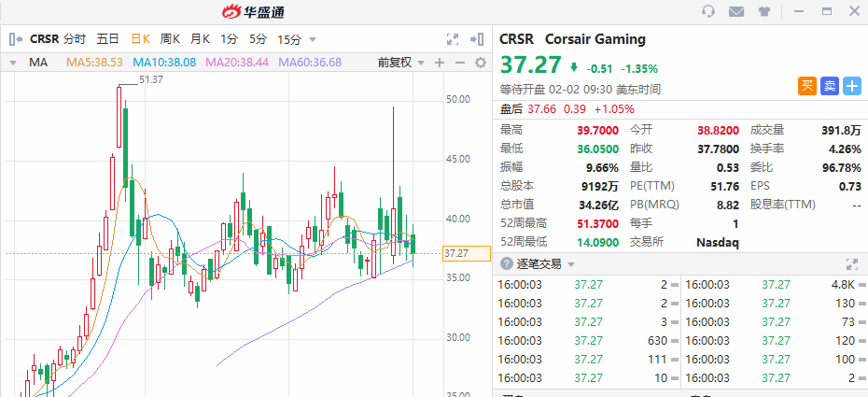868x397 pixels.
Task: Click the 交易所 value Nasdaq
Action: 718,242
